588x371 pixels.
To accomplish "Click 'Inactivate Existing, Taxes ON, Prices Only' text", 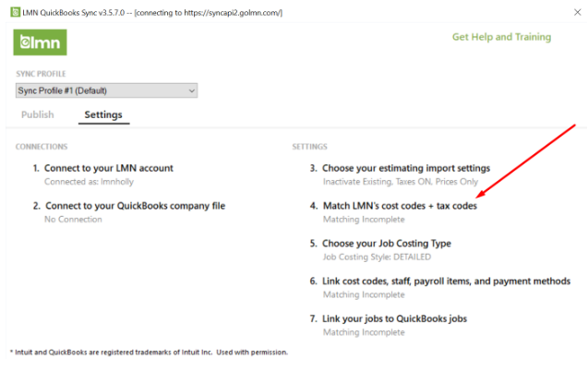I will 401,182.
